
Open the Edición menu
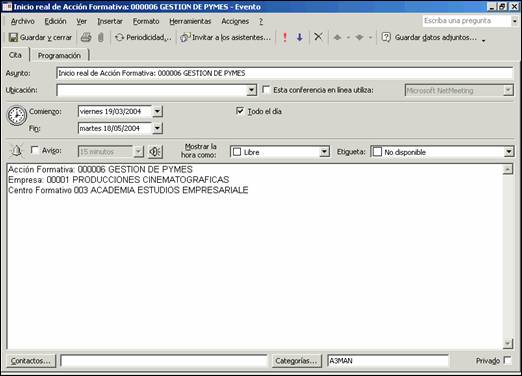55,21
